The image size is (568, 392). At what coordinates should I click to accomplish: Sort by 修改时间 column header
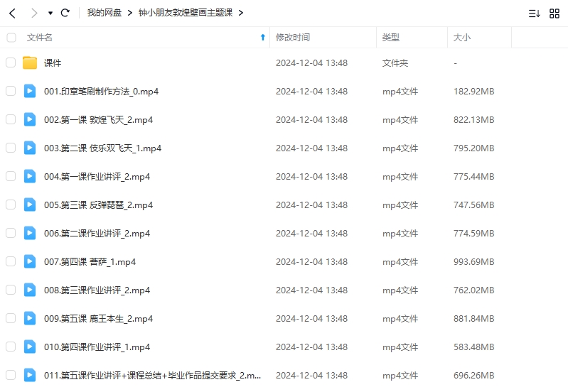[292, 37]
